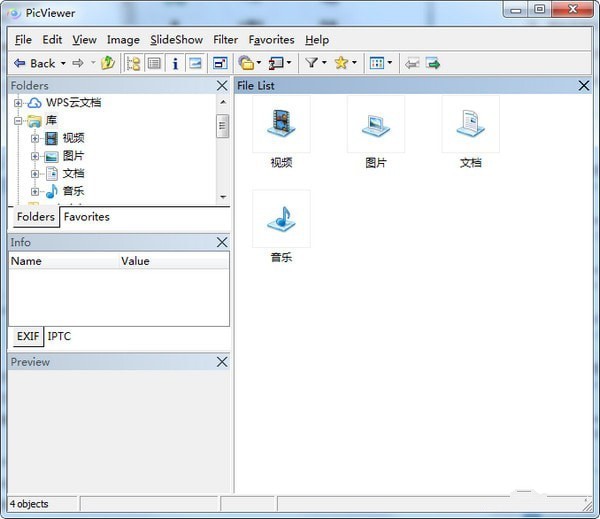
Task: Switch to the Favorites tab
Action: pos(87,217)
